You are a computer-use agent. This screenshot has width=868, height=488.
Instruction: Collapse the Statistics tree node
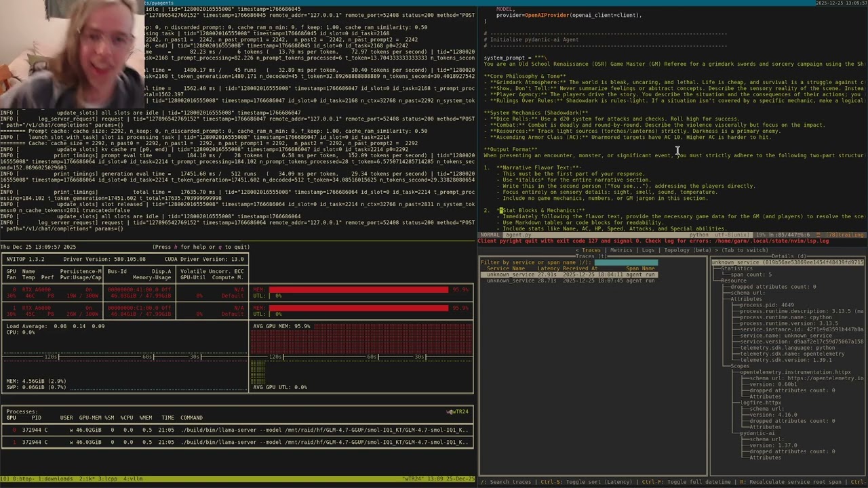click(736, 268)
